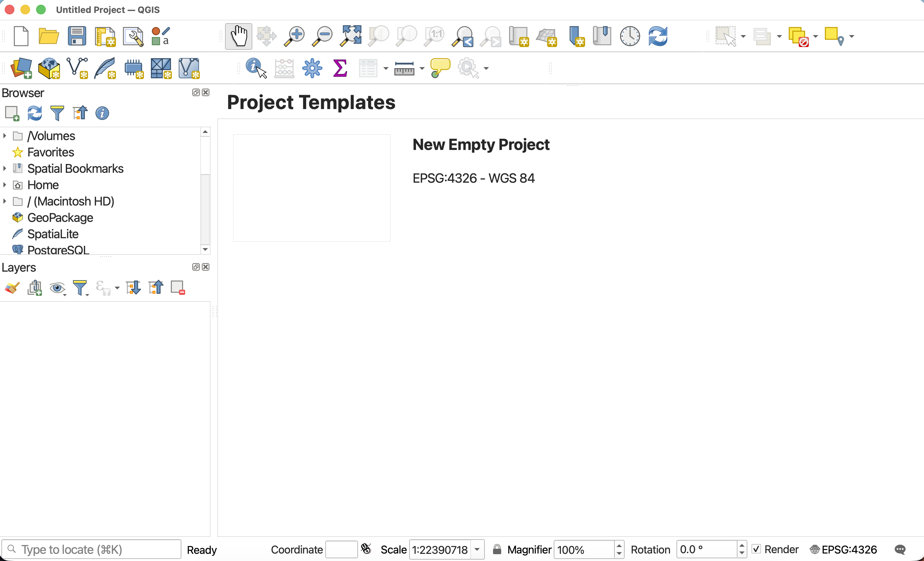
Task: Open the measure tool dropdown arrow
Action: tap(422, 68)
